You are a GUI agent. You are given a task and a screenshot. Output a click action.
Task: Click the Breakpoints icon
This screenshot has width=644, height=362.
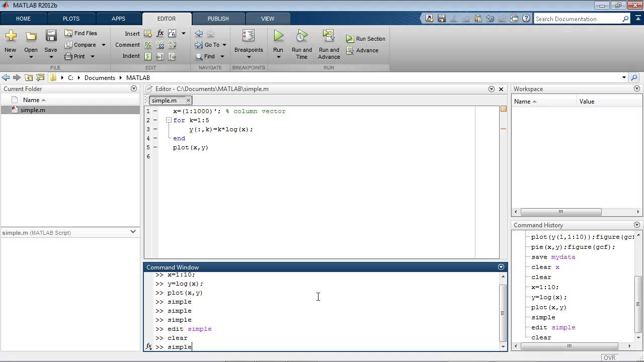(x=249, y=36)
